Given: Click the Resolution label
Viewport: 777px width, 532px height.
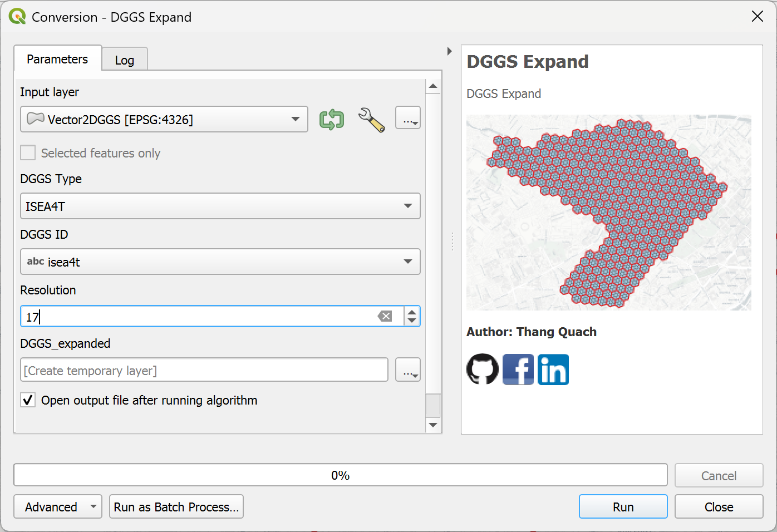Looking at the screenshot, I should click(48, 290).
